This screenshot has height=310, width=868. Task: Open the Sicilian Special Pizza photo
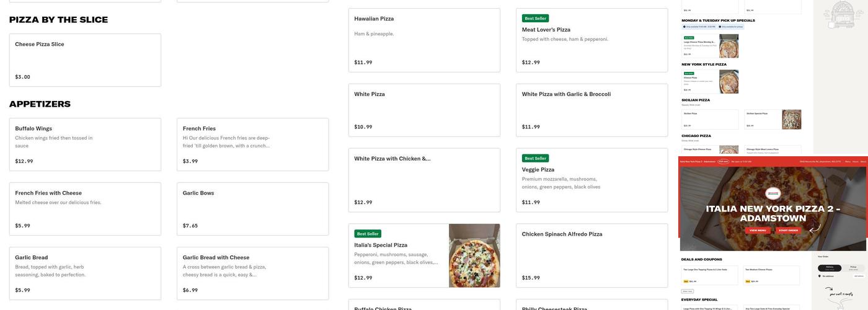pos(791,119)
